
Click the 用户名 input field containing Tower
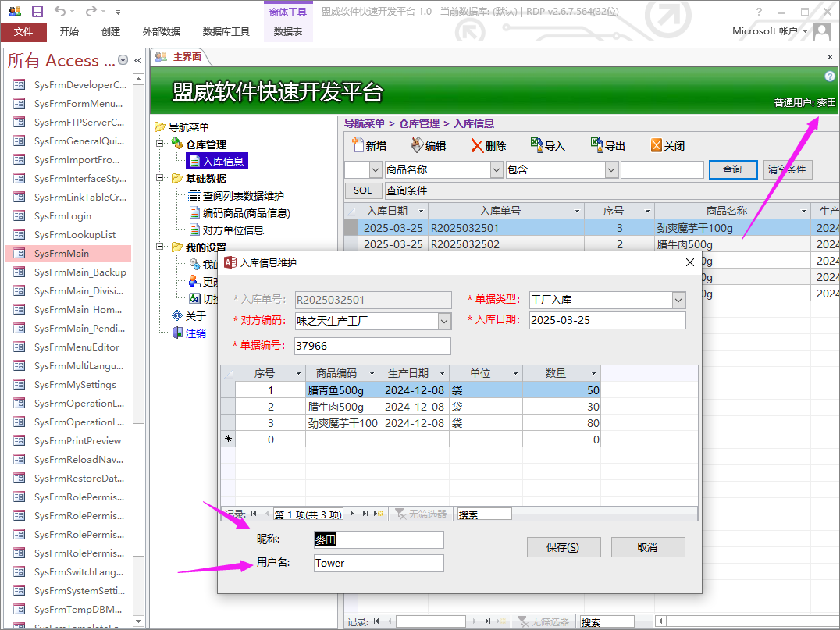(x=379, y=563)
